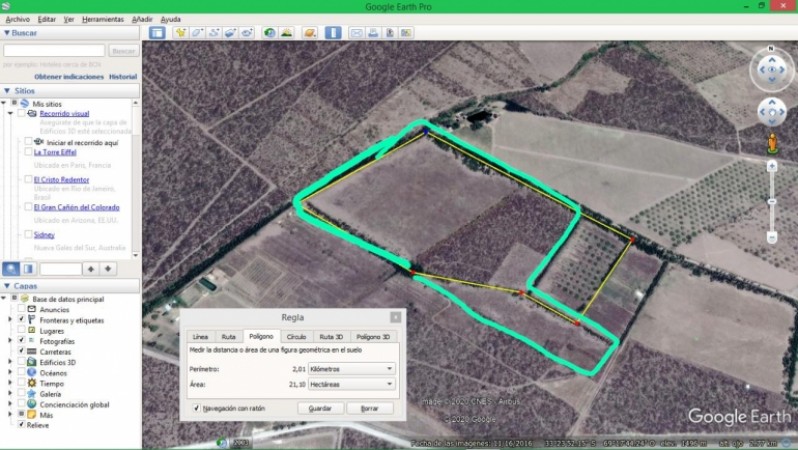Open the ruler tool in toolbar
The width and height of the screenshot is (798, 450).
coord(333,33)
